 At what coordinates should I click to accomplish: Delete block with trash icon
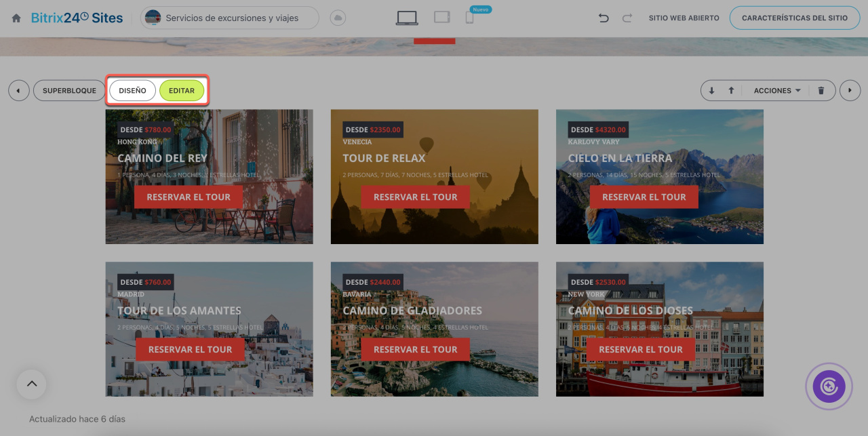(821, 91)
